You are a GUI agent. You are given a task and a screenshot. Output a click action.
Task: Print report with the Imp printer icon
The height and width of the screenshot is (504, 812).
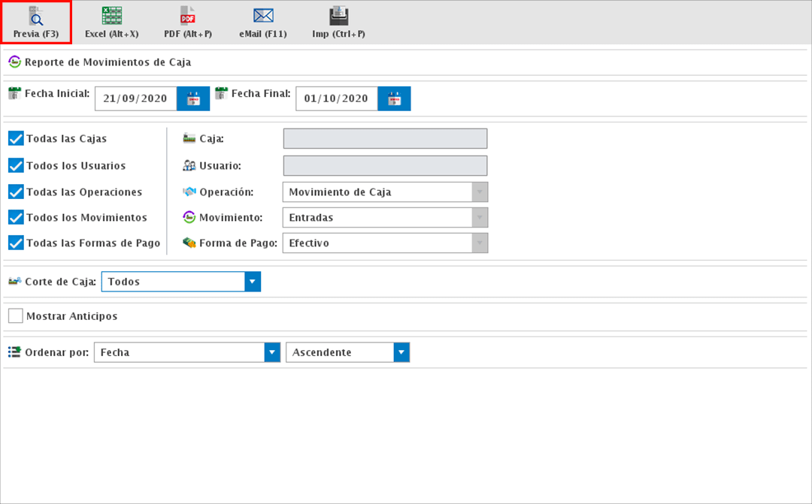click(338, 17)
